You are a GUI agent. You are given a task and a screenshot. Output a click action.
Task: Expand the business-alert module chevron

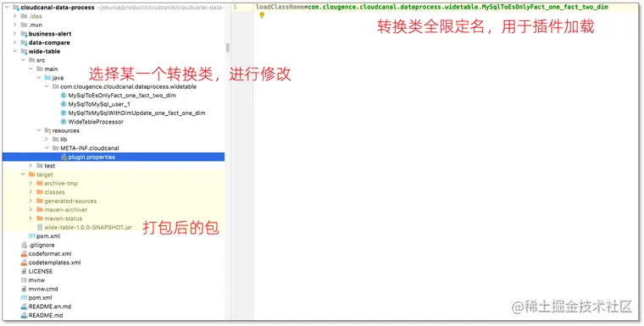click(14, 34)
